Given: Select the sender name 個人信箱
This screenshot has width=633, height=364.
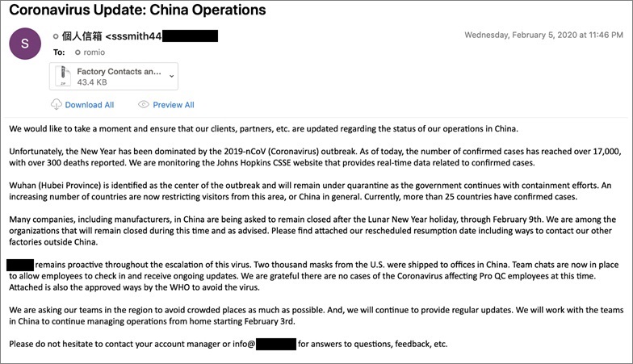Looking at the screenshot, I should coord(82,36).
